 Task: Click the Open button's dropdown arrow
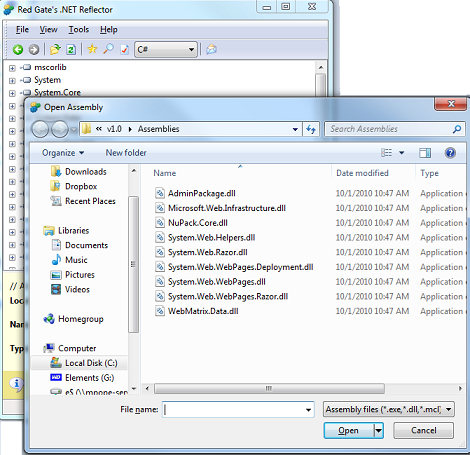tap(378, 431)
